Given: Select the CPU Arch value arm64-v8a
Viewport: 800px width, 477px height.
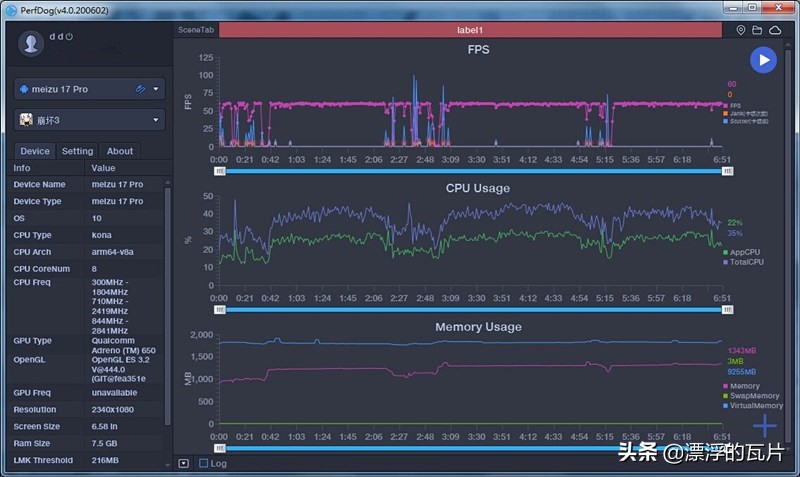Looking at the screenshot, I should coord(114,252).
